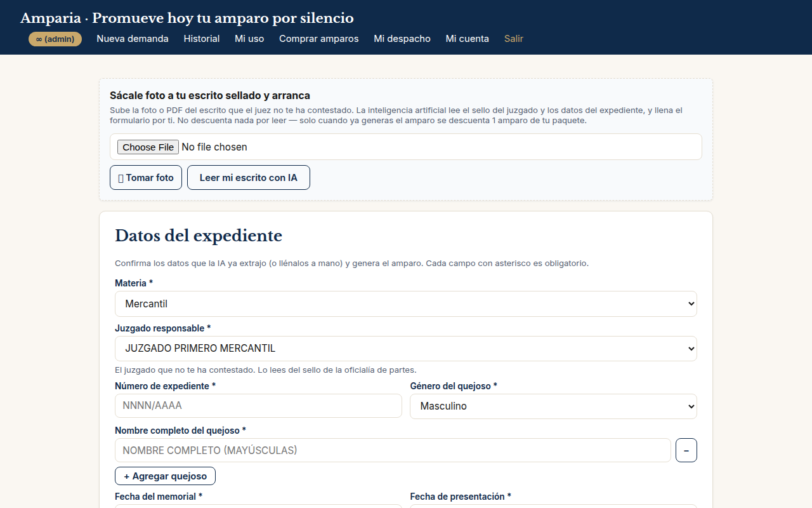Click the 'Fecha de presentación *' label
The height and width of the screenshot is (508, 812).
click(460, 497)
